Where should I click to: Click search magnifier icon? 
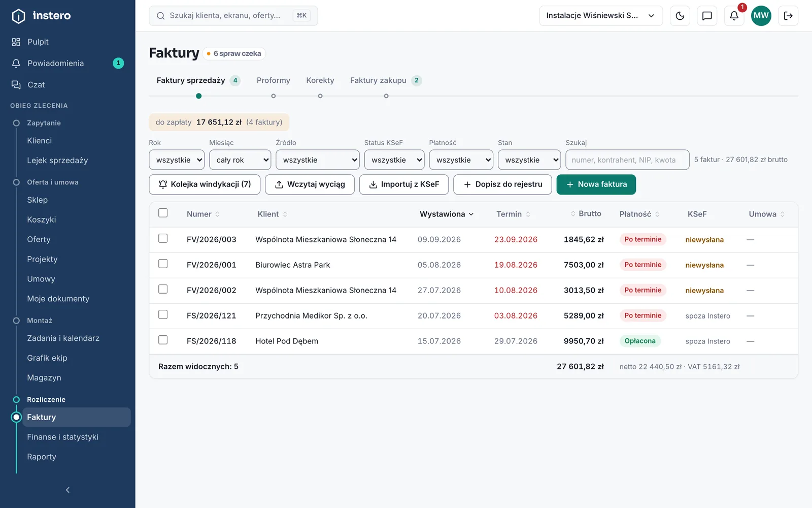click(160, 16)
